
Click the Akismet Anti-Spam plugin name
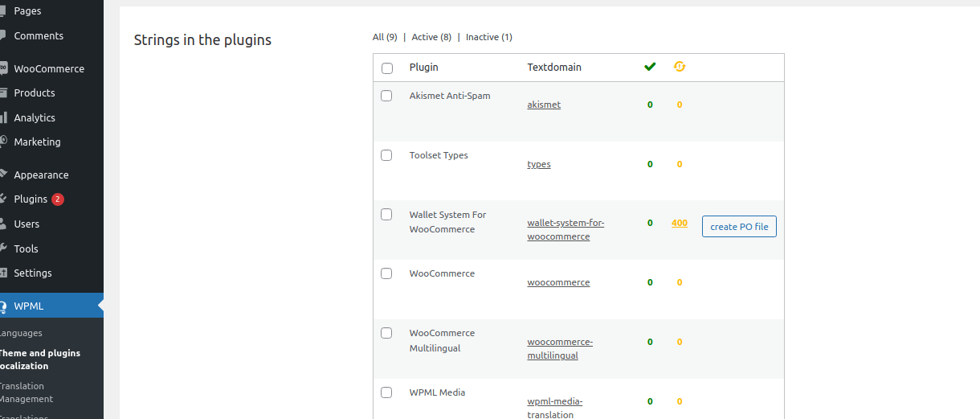pyautogui.click(x=450, y=96)
